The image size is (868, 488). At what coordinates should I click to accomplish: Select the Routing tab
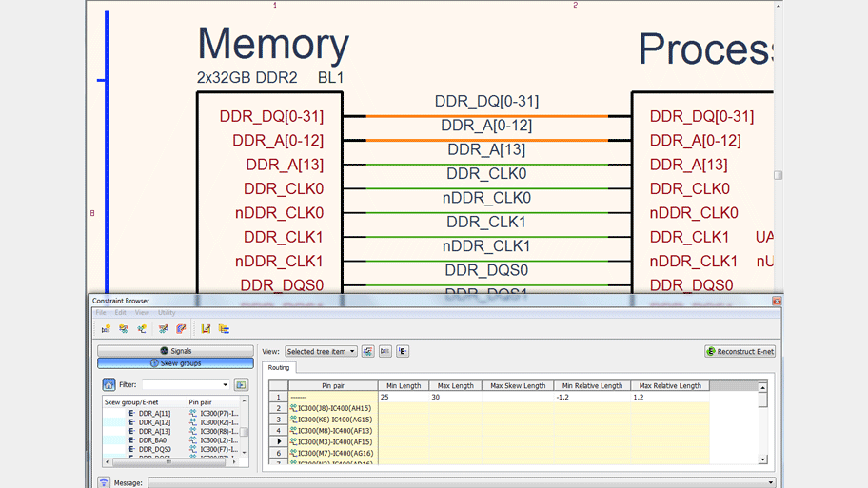coord(279,367)
